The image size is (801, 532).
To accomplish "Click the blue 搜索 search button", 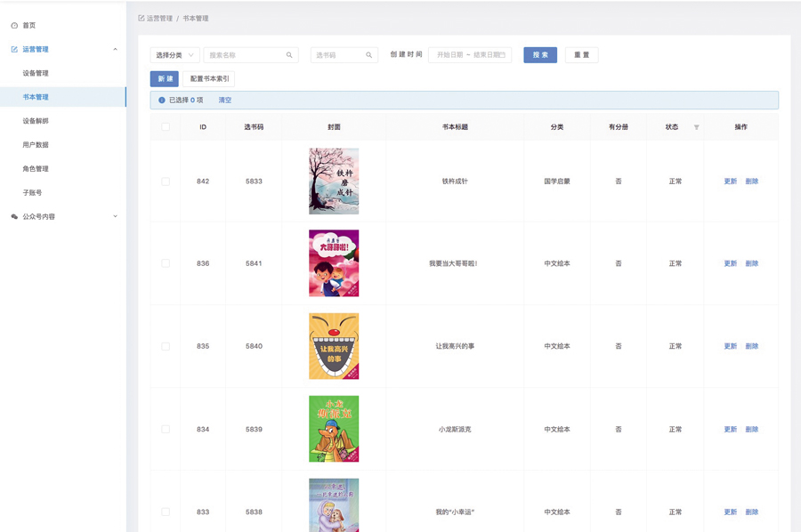I will pyautogui.click(x=540, y=55).
